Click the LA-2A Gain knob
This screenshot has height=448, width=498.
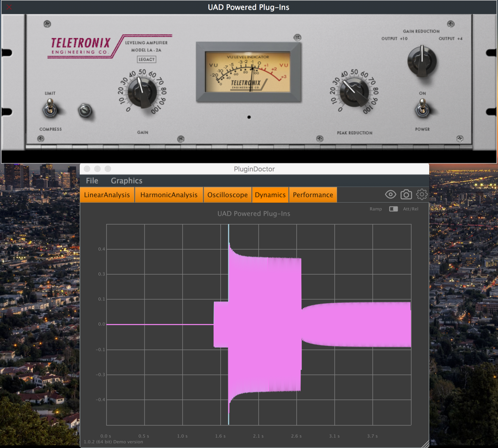point(142,92)
